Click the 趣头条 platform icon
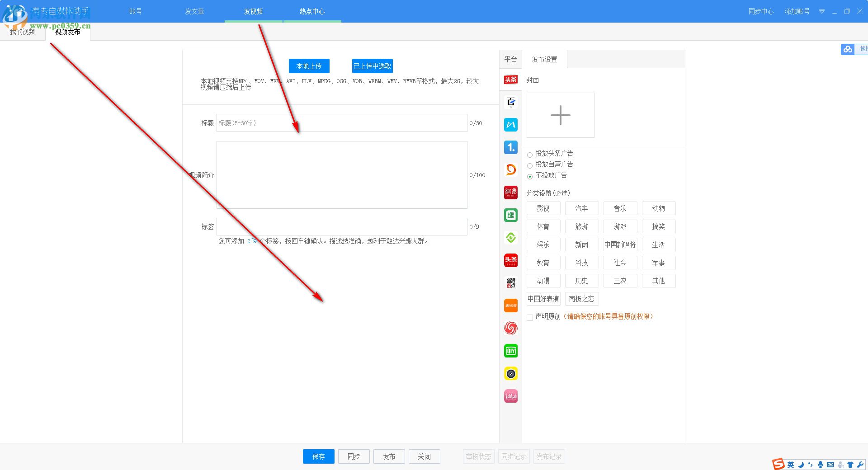Screen dimensions: 868x470 (510, 215)
